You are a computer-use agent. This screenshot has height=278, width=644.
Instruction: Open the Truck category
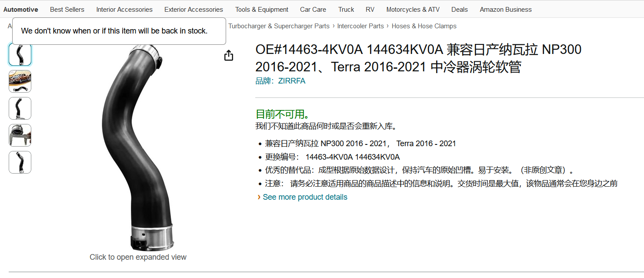(346, 10)
